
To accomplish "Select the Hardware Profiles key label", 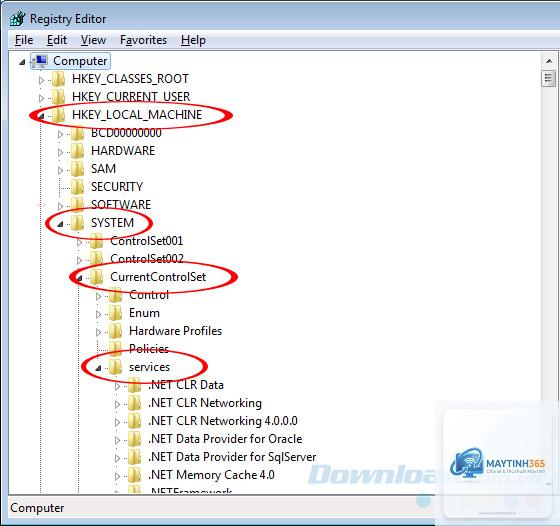I will click(175, 331).
